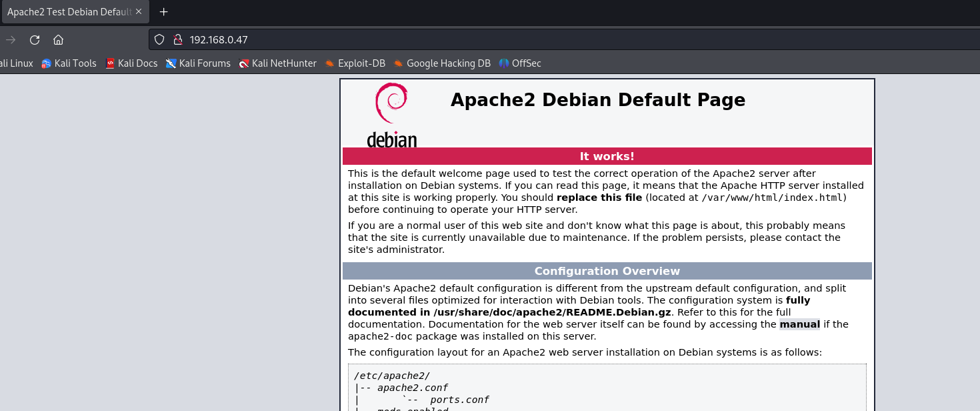The width and height of the screenshot is (980, 411).
Task: Click the Kali Docs bookmark favicon
Action: tap(110, 63)
